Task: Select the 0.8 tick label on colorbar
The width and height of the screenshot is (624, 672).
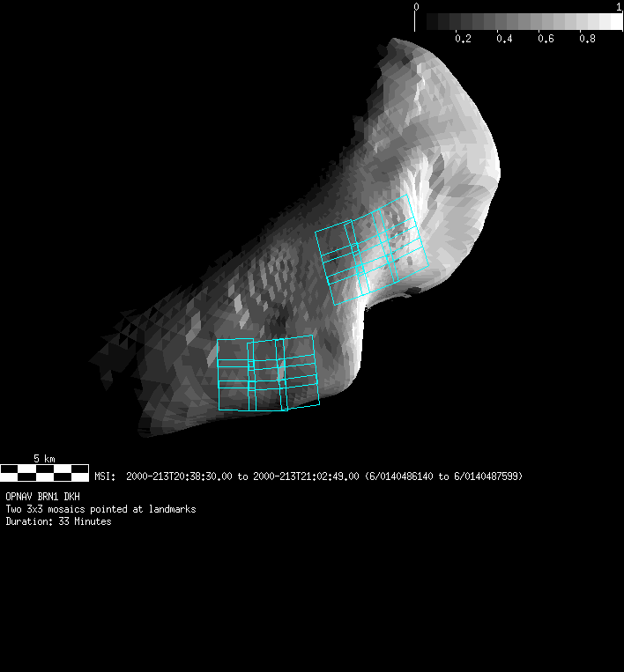Action: pyautogui.click(x=588, y=39)
